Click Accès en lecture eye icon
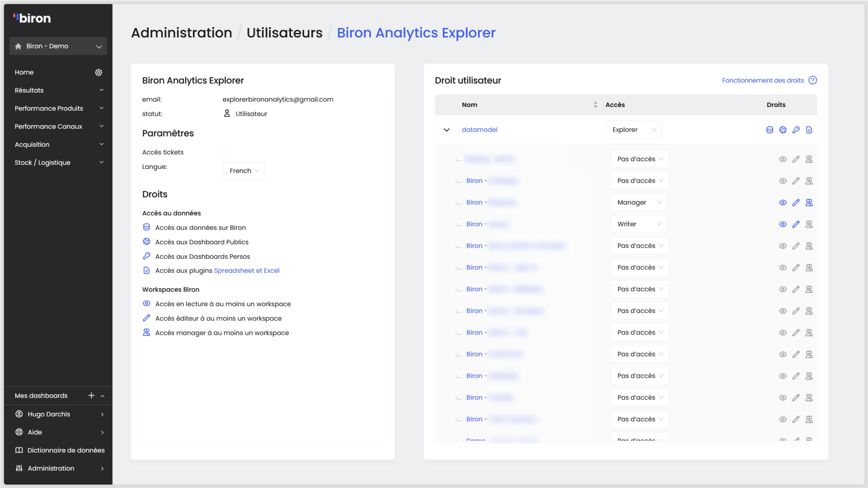 point(147,304)
